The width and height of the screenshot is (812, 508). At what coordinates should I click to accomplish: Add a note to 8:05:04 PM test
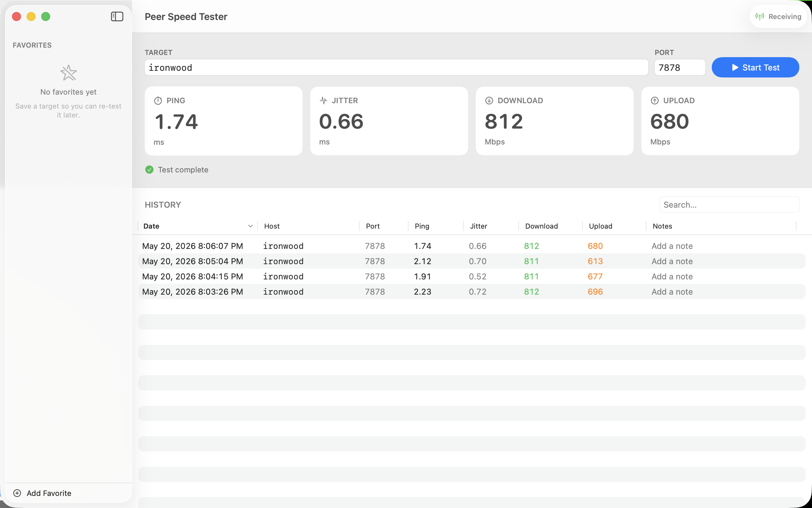coord(672,261)
